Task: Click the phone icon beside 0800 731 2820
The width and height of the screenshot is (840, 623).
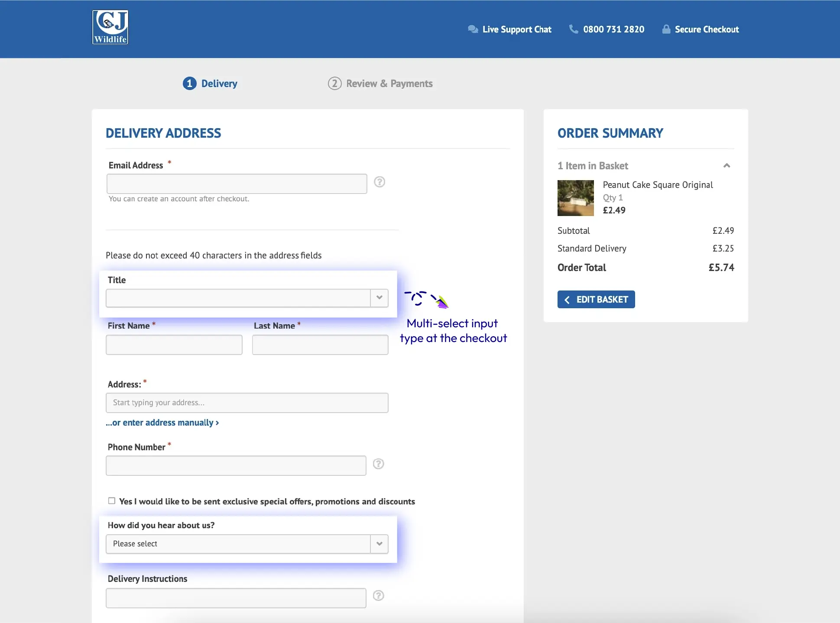Action: [x=574, y=29]
